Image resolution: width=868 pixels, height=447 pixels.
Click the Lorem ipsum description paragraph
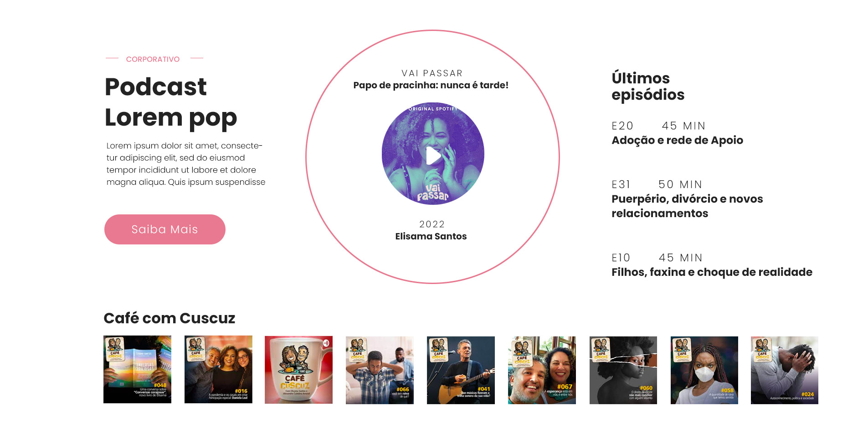coord(186,164)
